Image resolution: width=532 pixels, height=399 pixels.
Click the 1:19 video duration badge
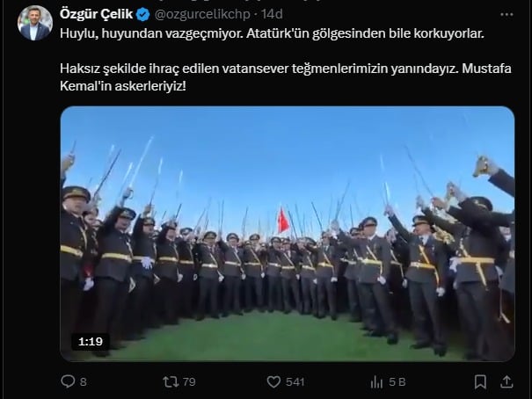pos(91,341)
